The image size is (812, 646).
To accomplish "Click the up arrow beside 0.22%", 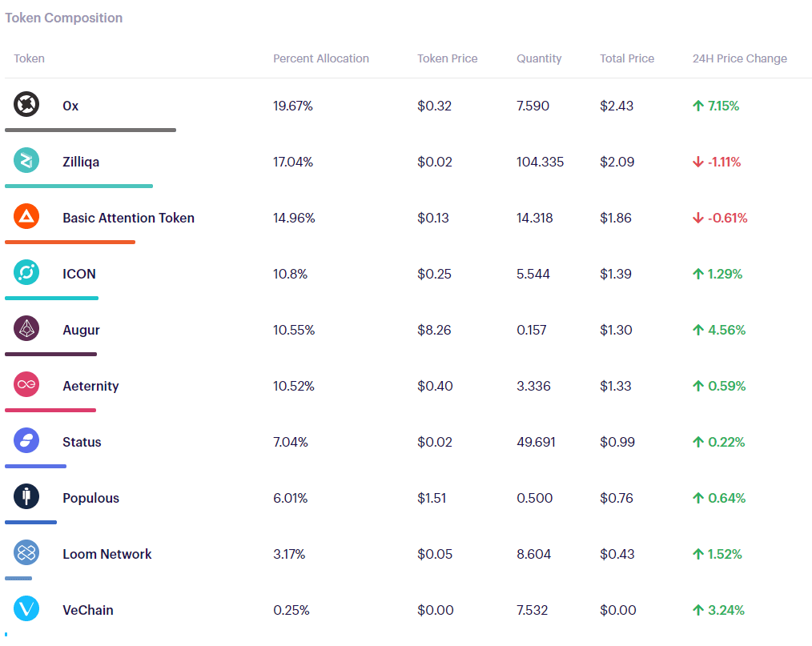I will coord(698,442).
